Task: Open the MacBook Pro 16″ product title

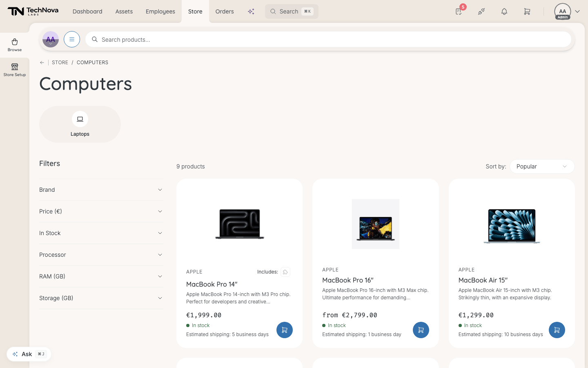Action: 348,280
